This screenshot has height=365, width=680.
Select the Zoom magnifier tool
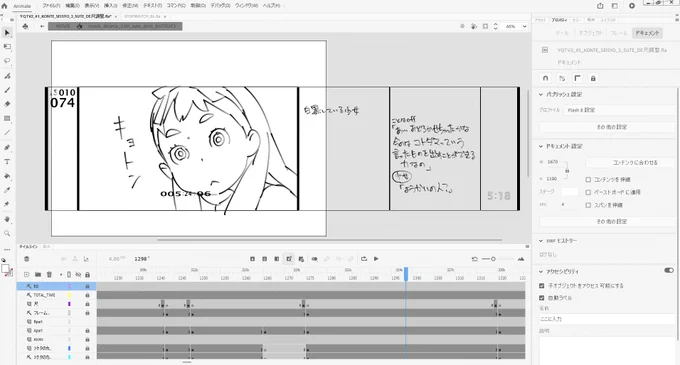(x=7, y=233)
